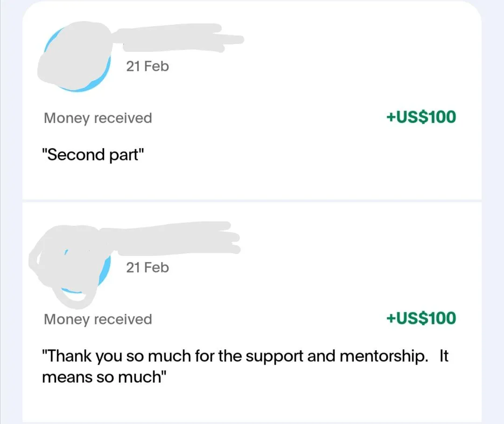Select "Money received" label above "Second part"

click(x=98, y=118)
